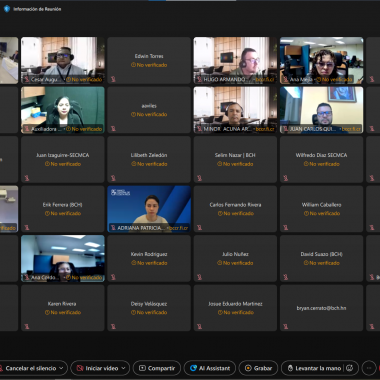This screenshot has height=380, width=380.
Task: Click the name 'Selim Nazar | BCH'
Action: point(235,155)
